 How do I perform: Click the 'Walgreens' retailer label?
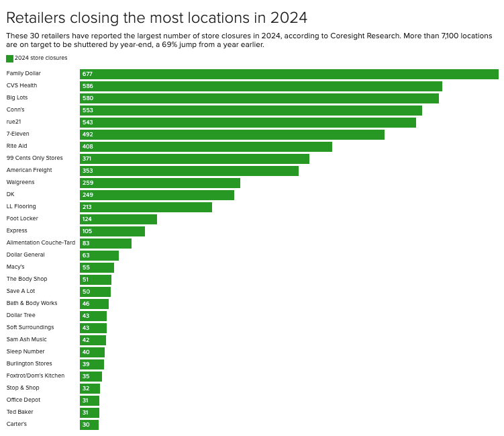20,182
